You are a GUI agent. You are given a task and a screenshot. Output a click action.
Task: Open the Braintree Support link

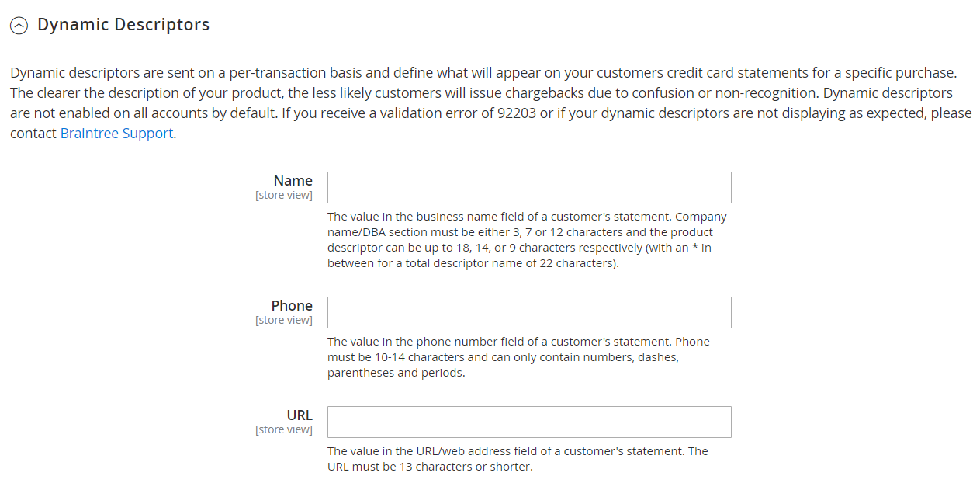116,133
